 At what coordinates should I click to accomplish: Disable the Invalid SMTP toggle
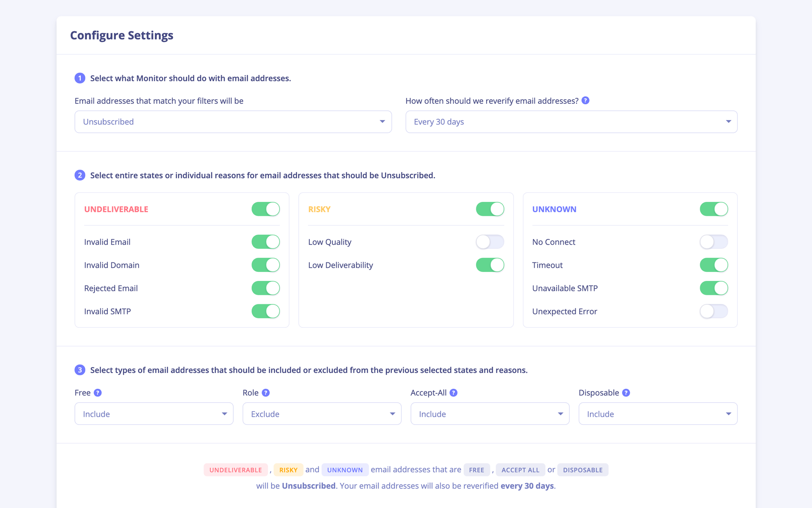(266, 311)
